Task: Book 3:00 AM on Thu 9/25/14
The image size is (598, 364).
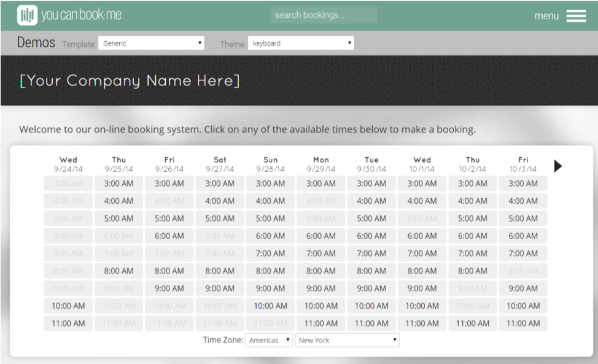Action: [118, 184]
